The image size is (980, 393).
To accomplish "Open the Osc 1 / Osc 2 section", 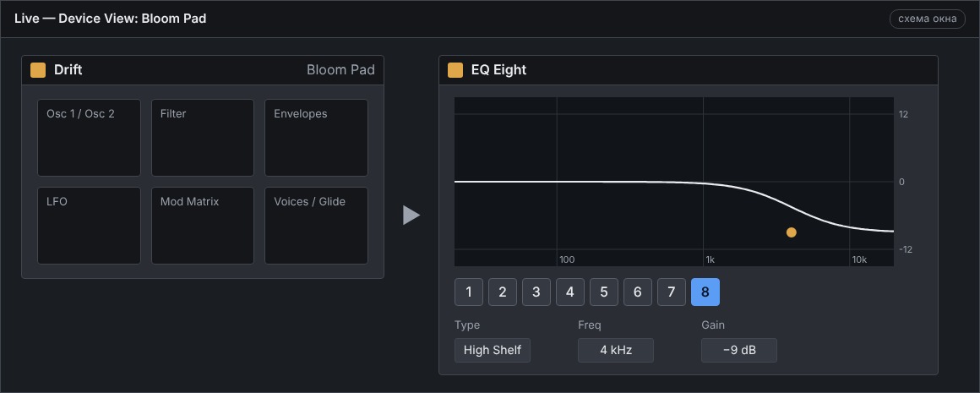I will click(90, 138).
